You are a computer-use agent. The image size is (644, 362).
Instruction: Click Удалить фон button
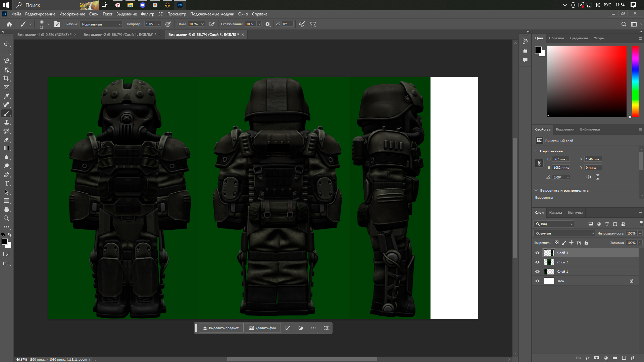pyautogui.click(x=262, y=328)
